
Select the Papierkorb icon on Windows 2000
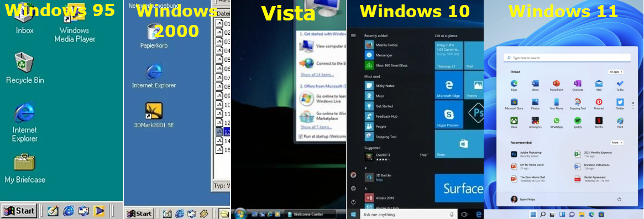pos(154,36)
